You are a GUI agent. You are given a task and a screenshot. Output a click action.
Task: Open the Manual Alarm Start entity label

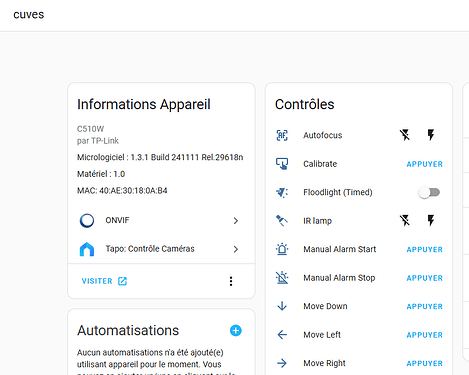click(x=340, y=249)
